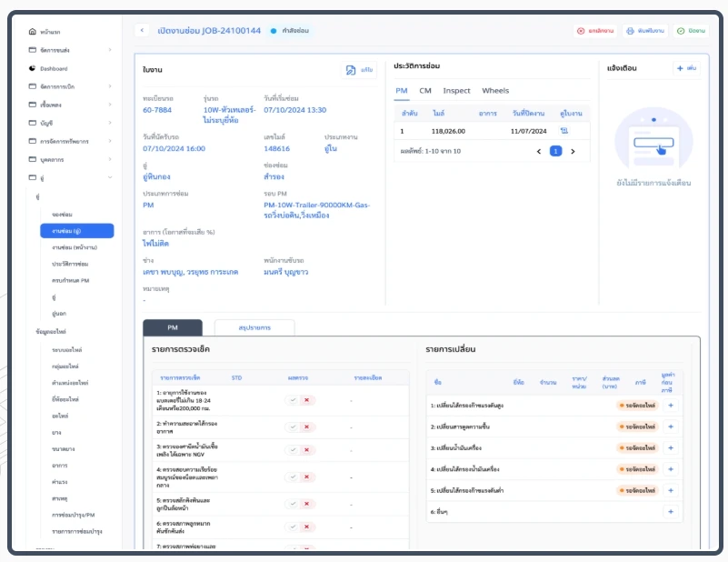This screenshot has height=562, width=728.
Task: Open งานซ่อม (หน้างาน) in sidebar
Action: [75, 247]
